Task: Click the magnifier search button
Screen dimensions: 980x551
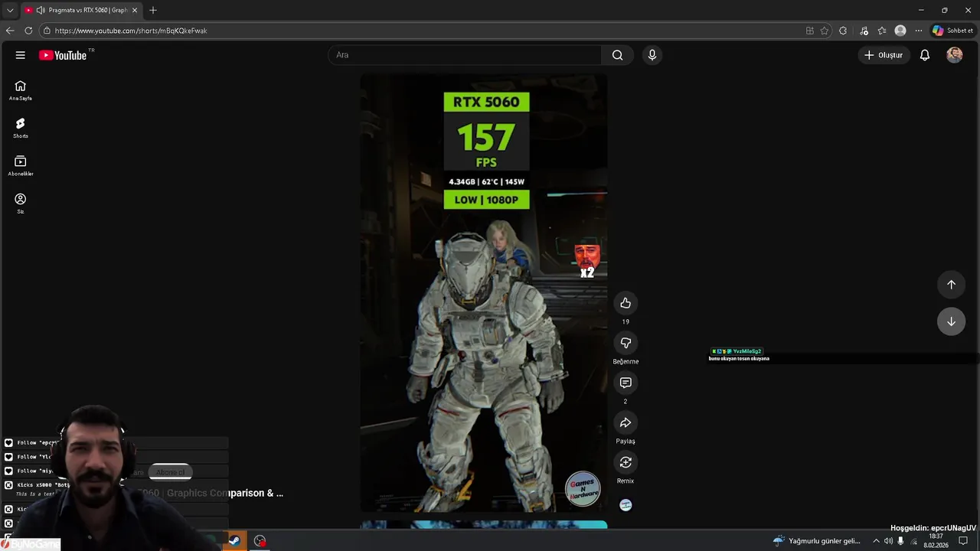Action: tap(618, 55)
